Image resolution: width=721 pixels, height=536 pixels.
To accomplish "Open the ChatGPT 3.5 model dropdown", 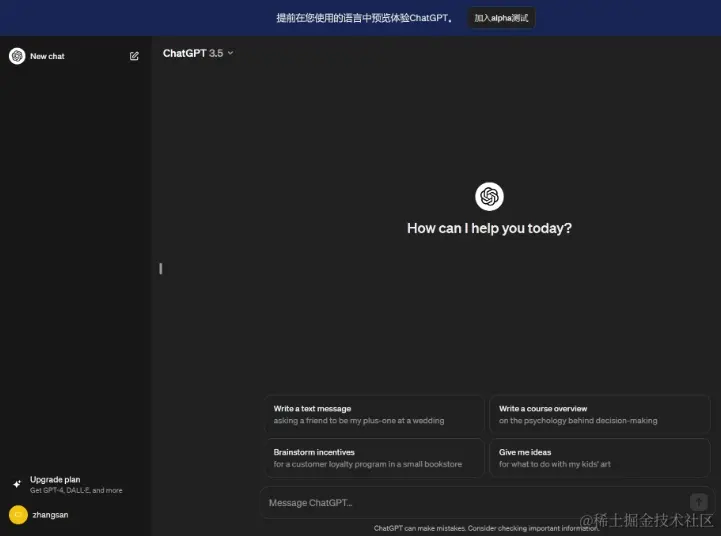I will 198,53.
